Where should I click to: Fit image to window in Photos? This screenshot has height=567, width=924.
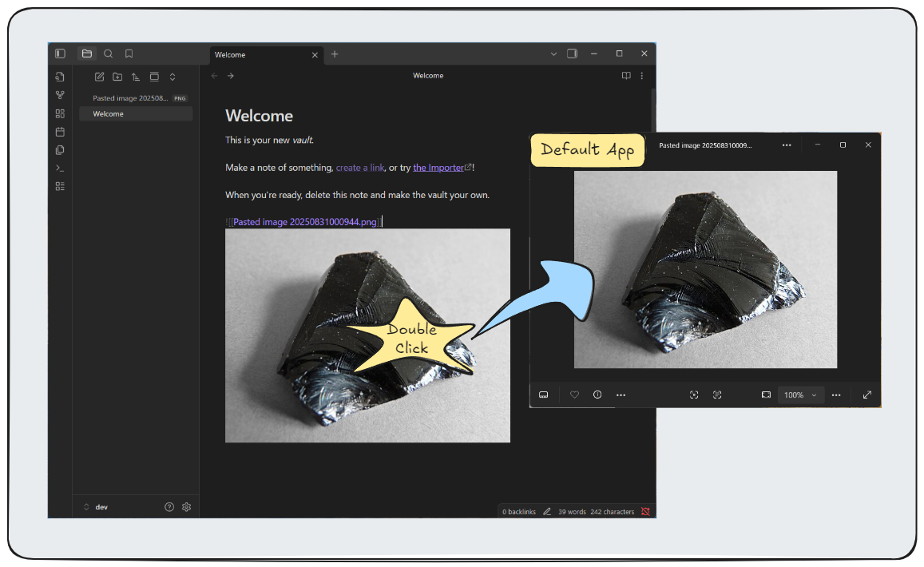[x=766, y=395]
